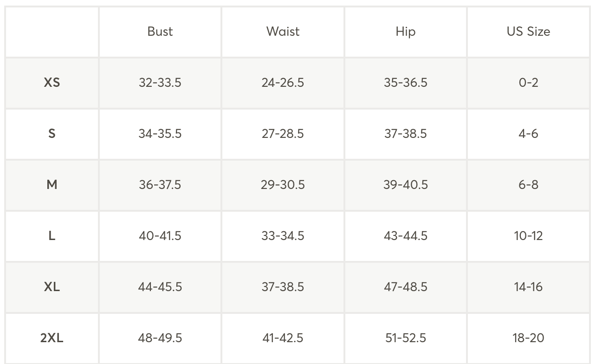Select the M size row label
This screenshot has width=596, height=364.
(x=52, y=185)
